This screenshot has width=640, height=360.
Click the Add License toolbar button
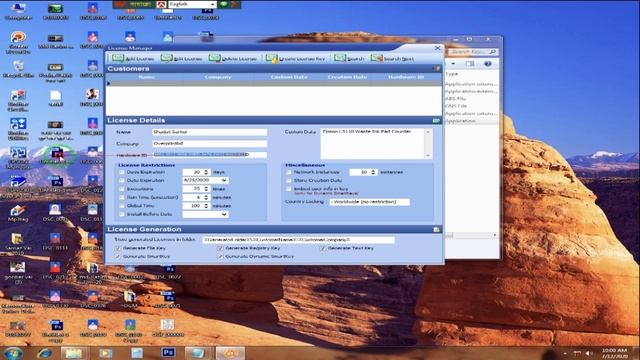pos(133,58)
